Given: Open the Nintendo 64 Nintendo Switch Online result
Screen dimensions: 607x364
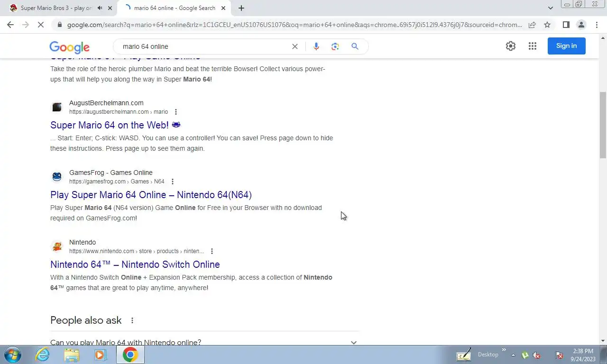Looking at the screenshot, I should coord(135,264).
